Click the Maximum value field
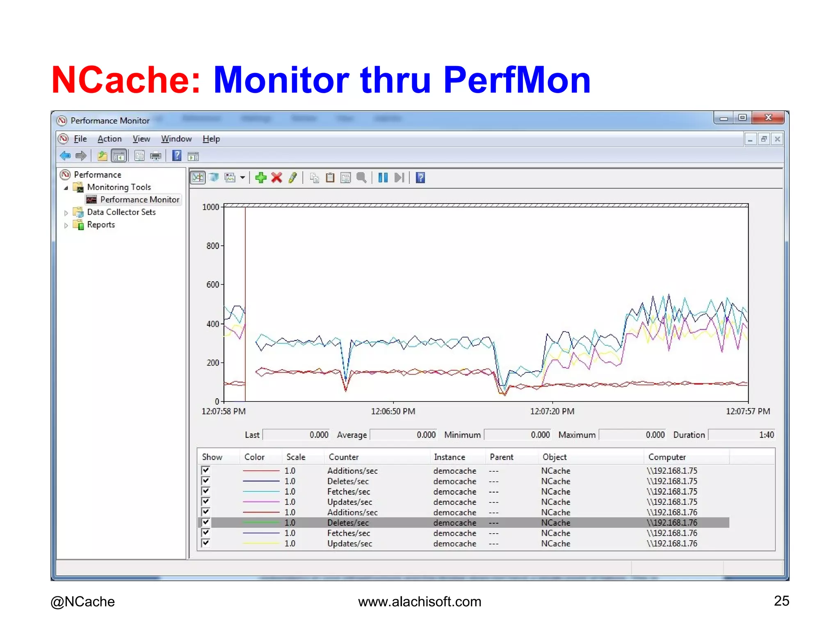This screenshot has width=840, height=630. pos(632,435)
